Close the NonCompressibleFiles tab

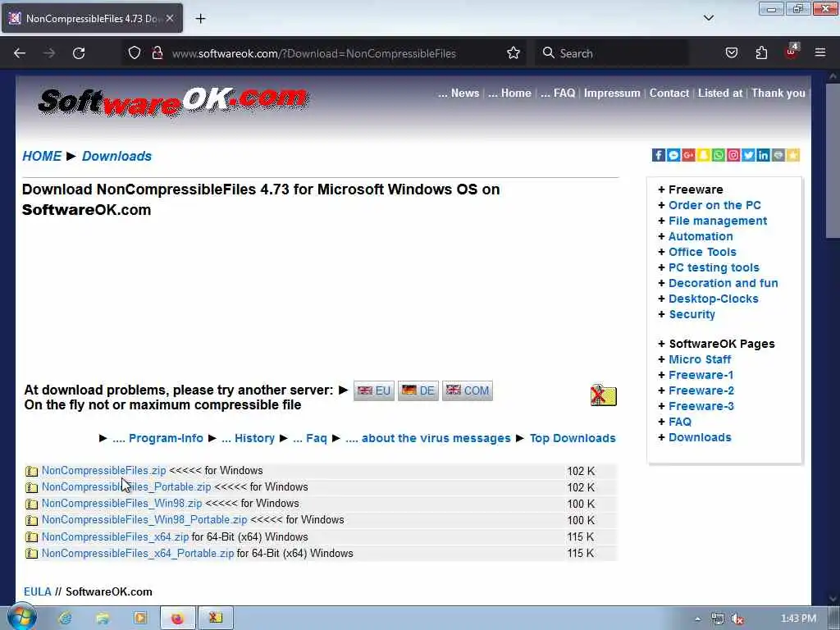(x=169, y=18)
